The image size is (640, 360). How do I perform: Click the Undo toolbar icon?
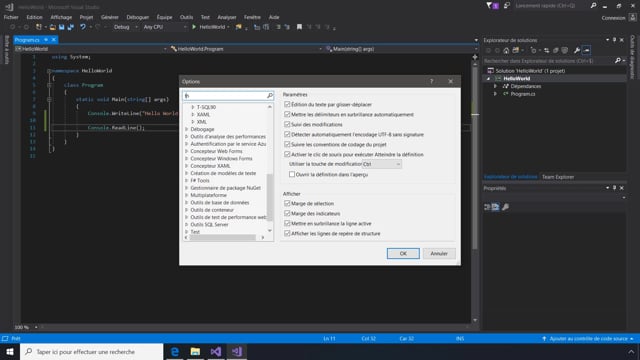pos(83,27)
